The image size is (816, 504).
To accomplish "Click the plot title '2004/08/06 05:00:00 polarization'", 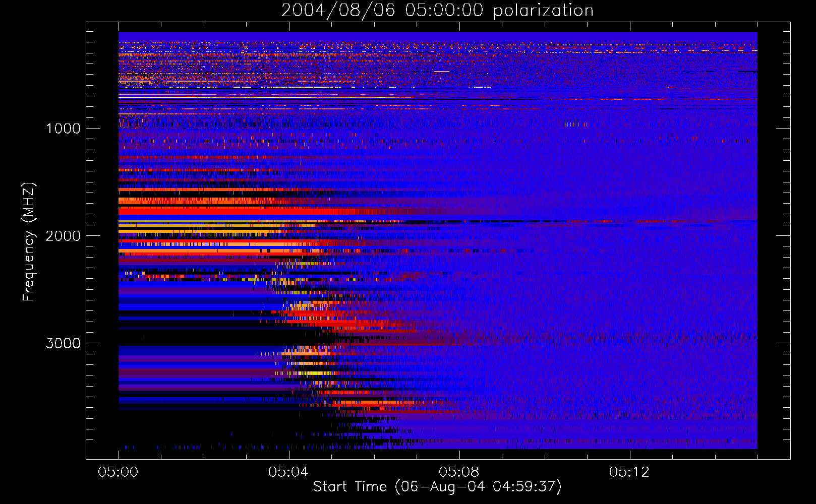I will 437,11.
